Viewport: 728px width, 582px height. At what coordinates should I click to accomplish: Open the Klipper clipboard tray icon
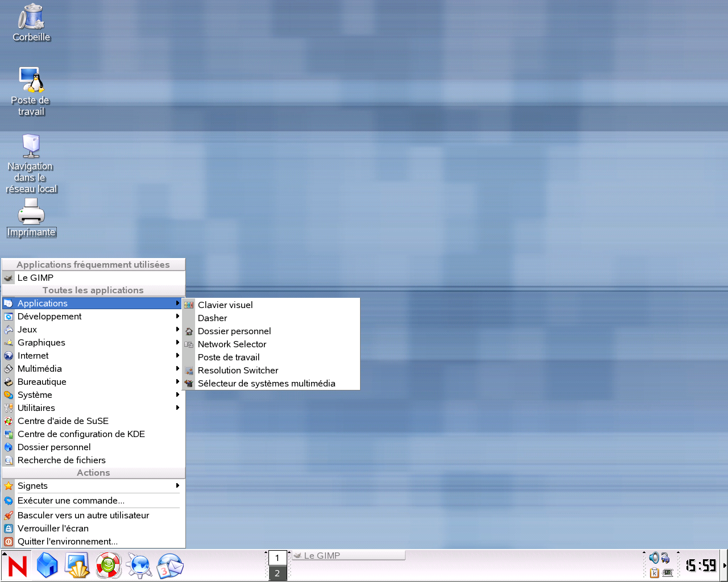point(653,572)
